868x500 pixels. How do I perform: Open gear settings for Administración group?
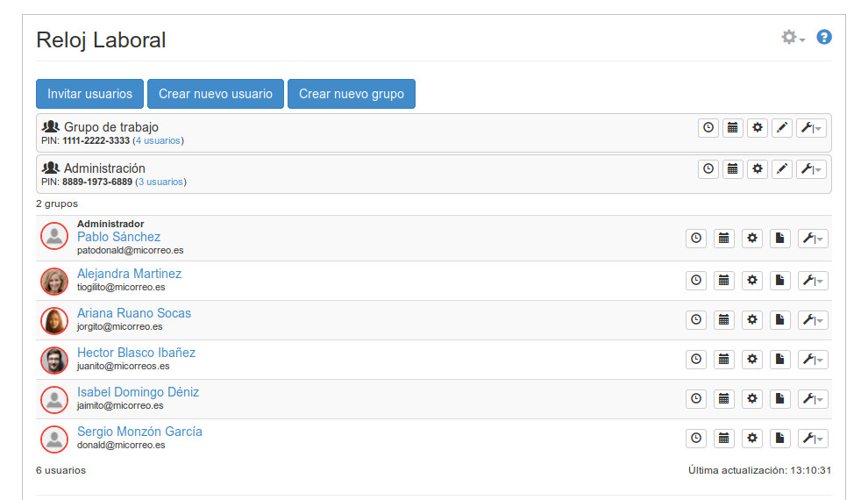758,168
